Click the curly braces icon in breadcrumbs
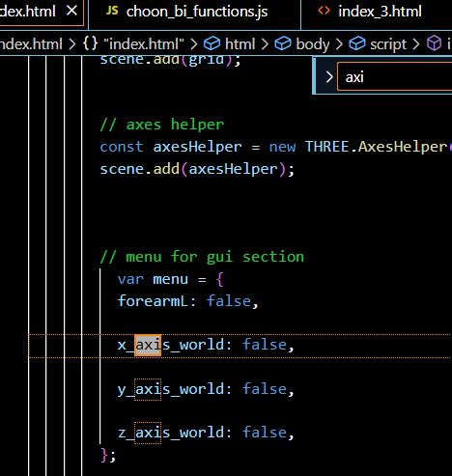 coord(90,43)
